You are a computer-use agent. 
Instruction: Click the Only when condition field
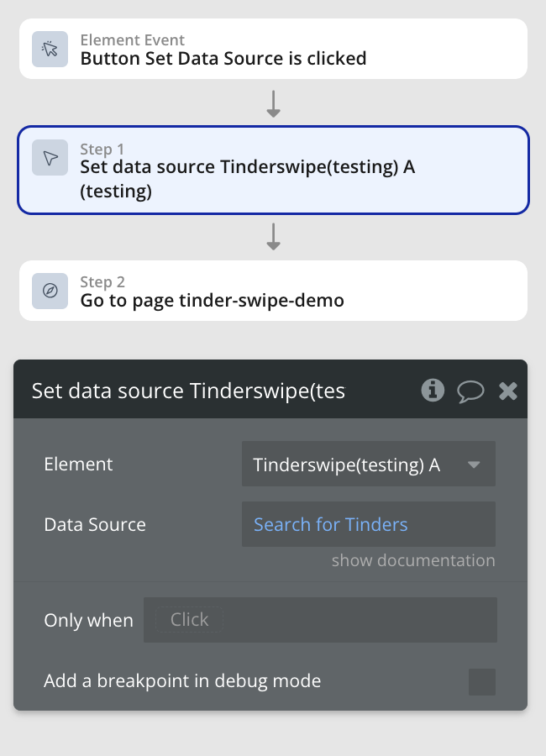[x=320, y=620]
